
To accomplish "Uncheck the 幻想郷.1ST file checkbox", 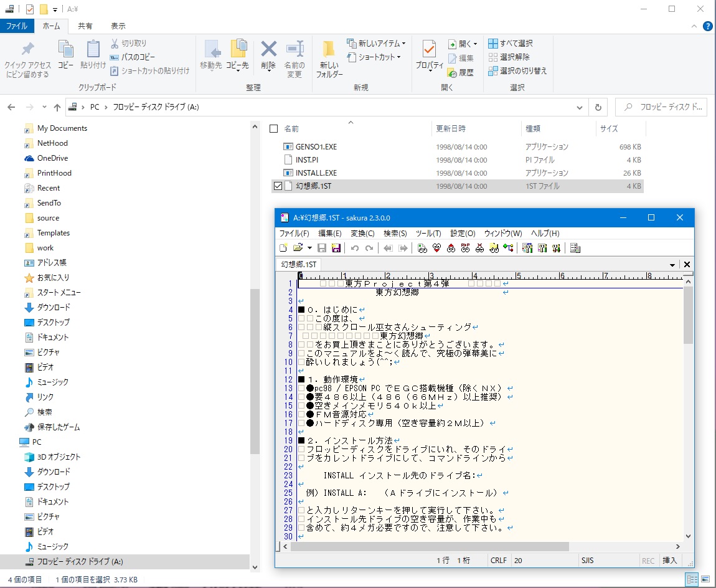I will 278,186.
